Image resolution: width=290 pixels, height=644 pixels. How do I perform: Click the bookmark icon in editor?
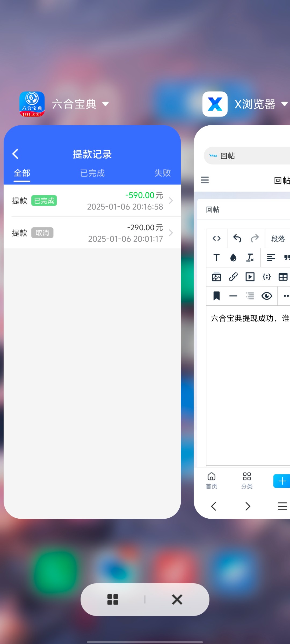(x=216, y=296)
